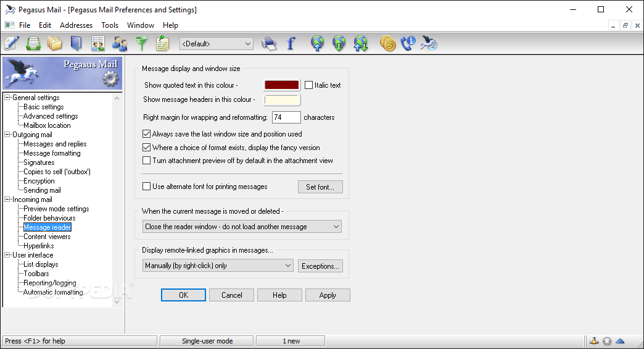Screen dimensions: 644x349
Task: Click the right margin characters field
Action: click(x=286, y=117)
